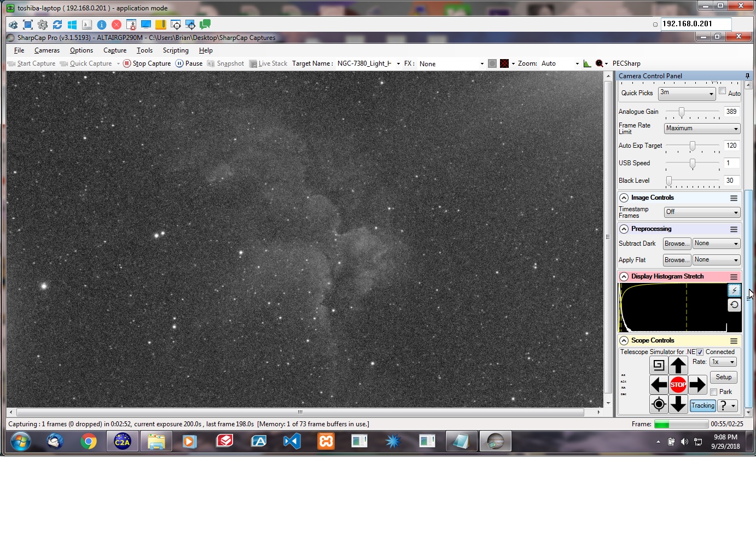Viewport: 756px width, 545px height.
Task: Click the remote viewer green chat icon
Action: (205, 25)
